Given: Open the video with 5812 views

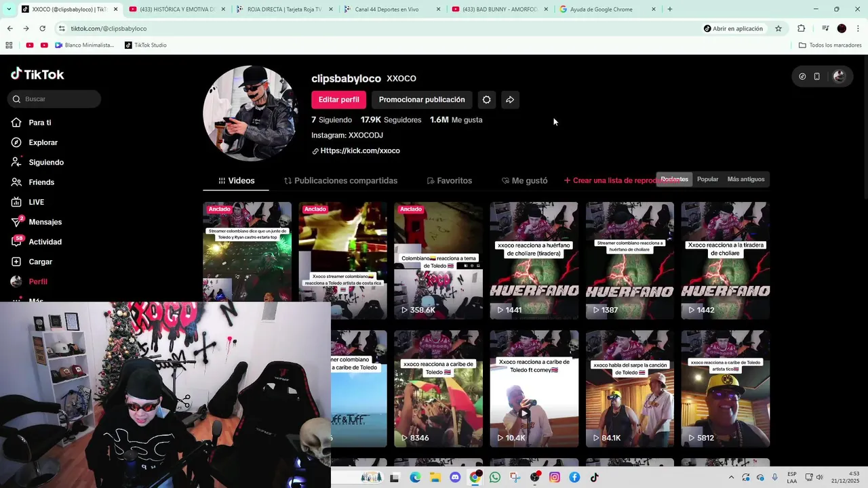Looking at the screenshot, I should coord(726,388).
